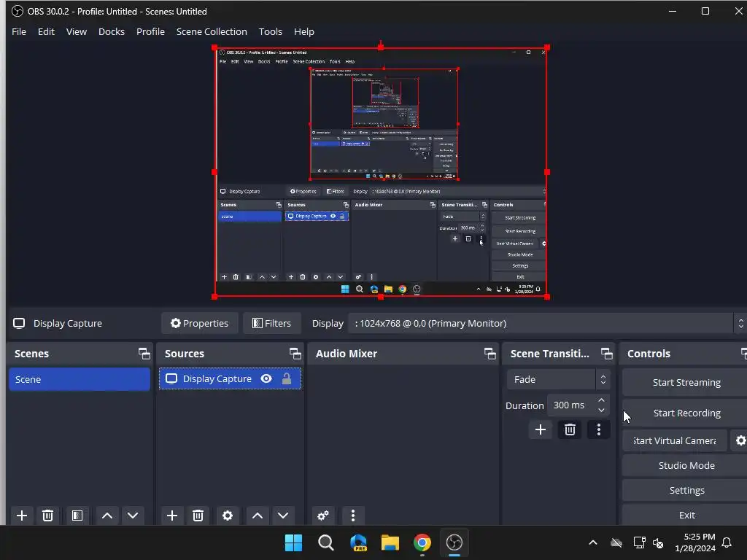Open the Docks menu

point(112,32)
